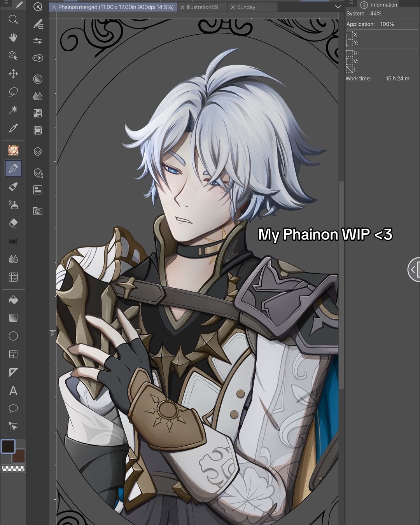Switch to the Illustration89 tab

point(202,7)
